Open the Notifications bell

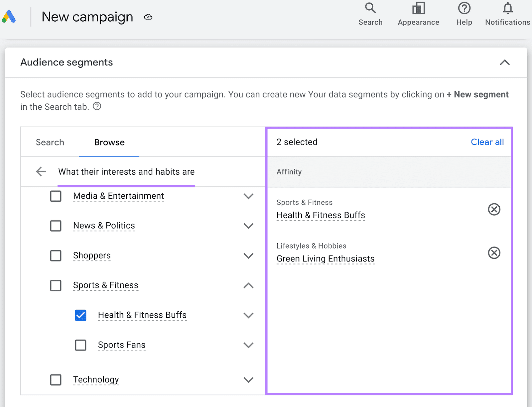(507, 13)
